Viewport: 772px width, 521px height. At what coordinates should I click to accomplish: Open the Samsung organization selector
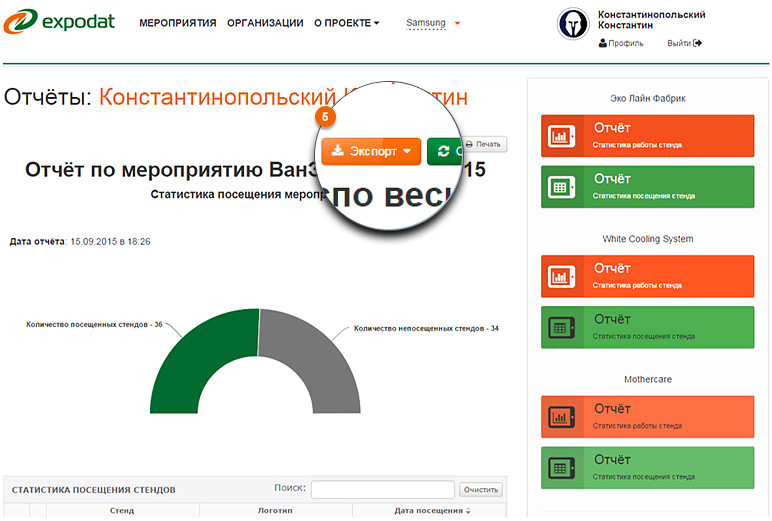[425, 23]
